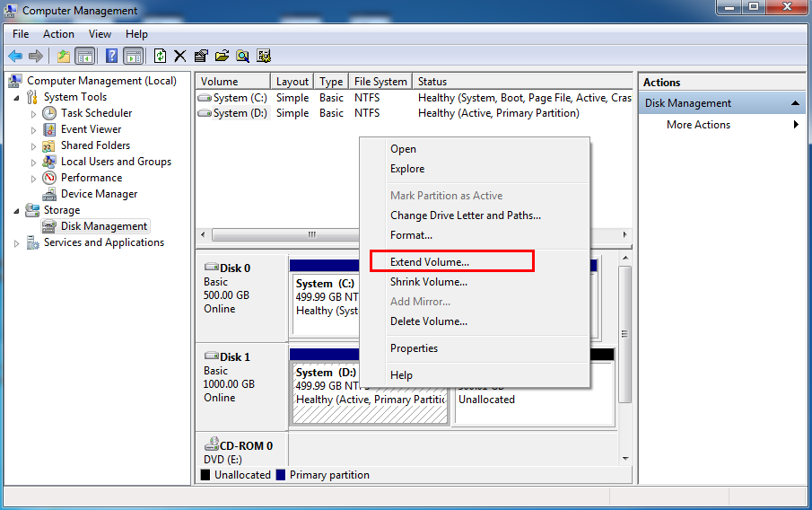Sort by the Status column header

click(522, 82)
